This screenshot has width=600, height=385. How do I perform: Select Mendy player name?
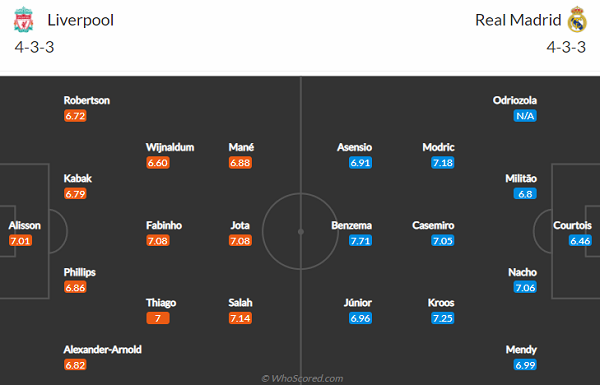[521, 349]
